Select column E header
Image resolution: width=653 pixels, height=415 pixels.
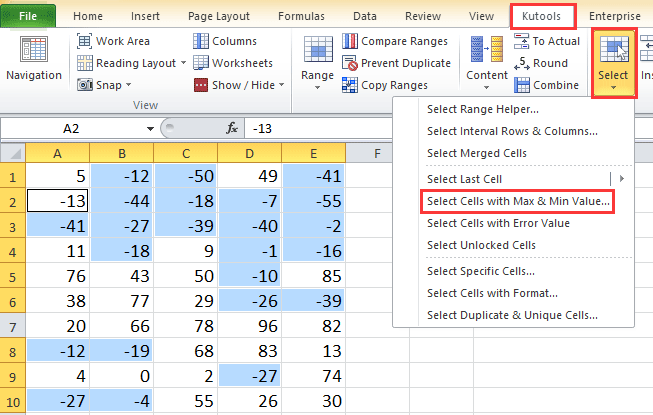pos(314,154)
